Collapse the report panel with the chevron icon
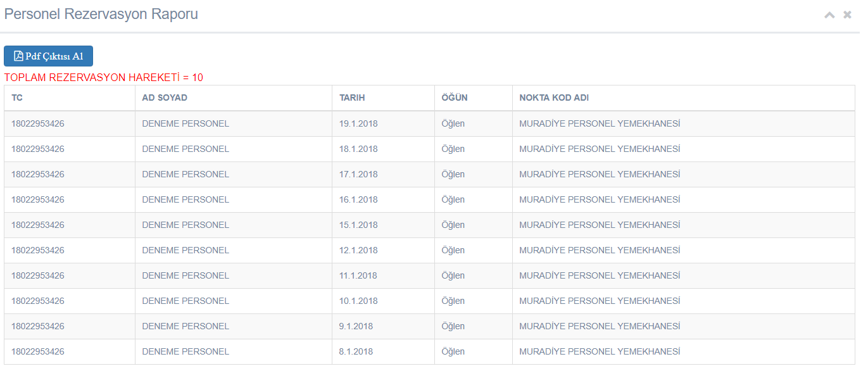Image resolution: width=868 pixels, height=378 pixels. [829, 15]
